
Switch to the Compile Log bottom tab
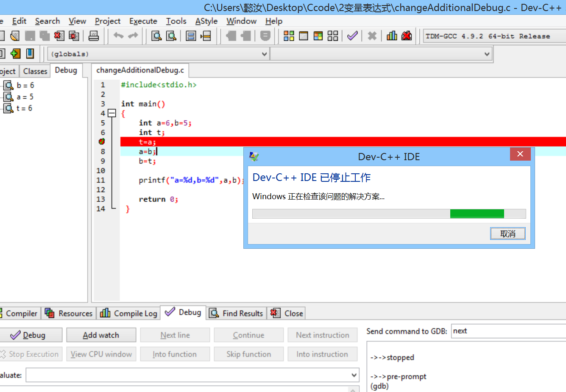click(129, 313)
